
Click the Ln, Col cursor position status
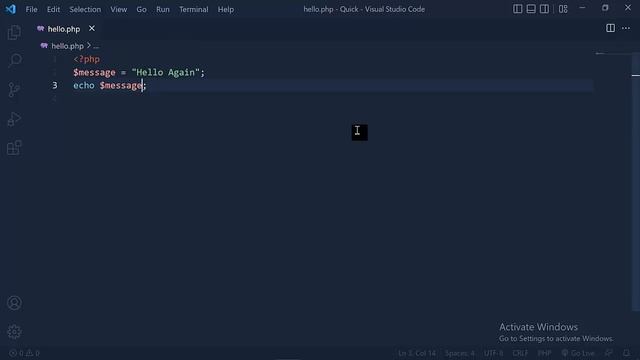tap(417, 353)
